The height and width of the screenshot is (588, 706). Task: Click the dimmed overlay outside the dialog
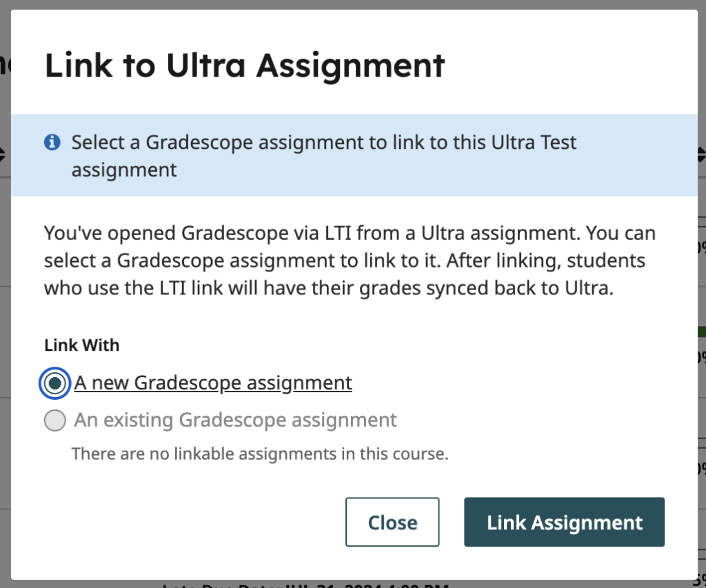5,296
